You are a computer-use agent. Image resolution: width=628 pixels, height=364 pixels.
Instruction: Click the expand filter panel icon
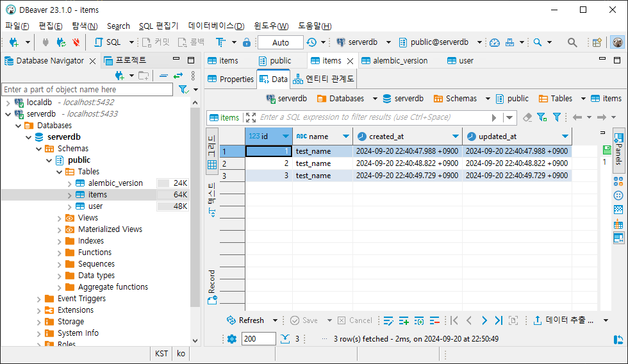251,117
